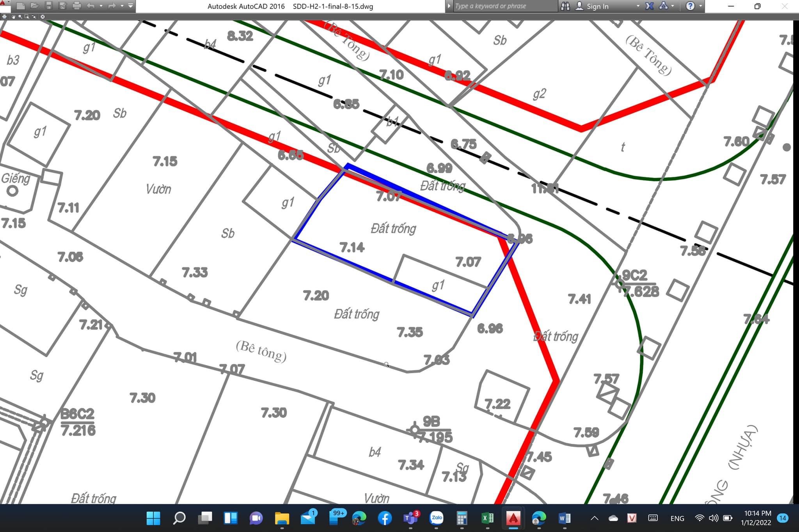This screenshot has width=799, height=532.
Task: Expand the Undo history dropdown arrow
Action: (101, 6)
